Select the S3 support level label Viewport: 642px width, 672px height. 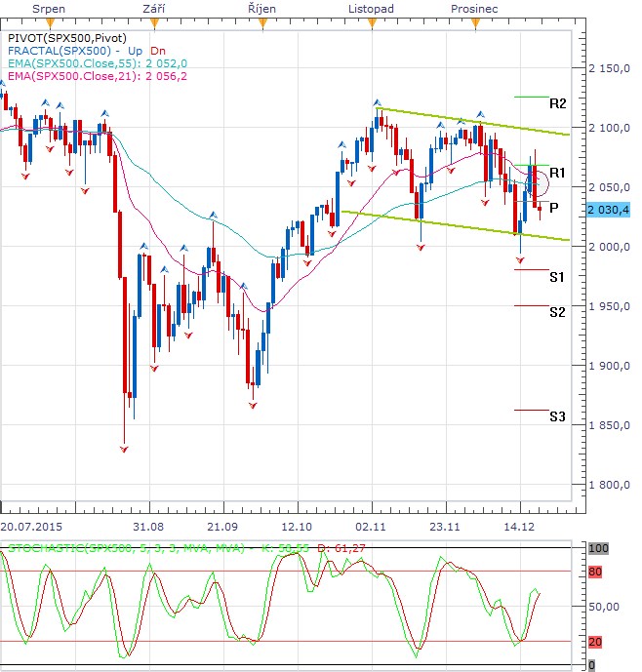pos(557,416)
